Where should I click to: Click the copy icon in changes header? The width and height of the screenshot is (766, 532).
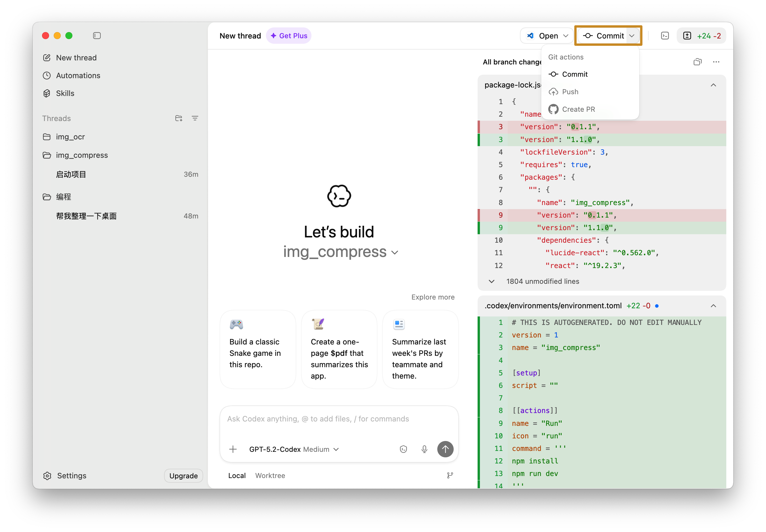(x=697, y=62)
